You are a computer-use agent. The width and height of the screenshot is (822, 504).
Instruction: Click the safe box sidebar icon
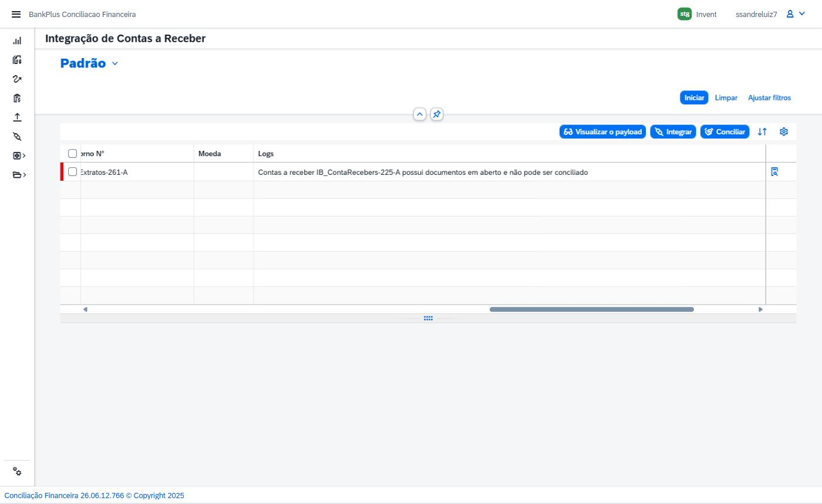pos(16,155)
